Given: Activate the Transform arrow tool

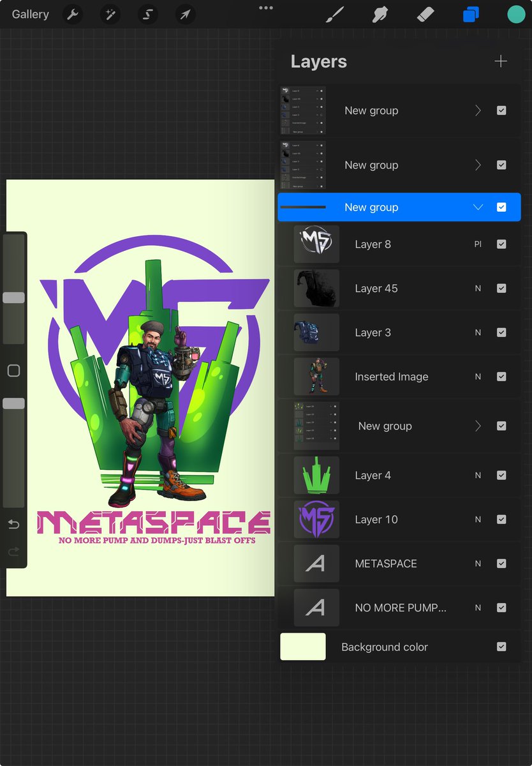Looking at the screenshot, I should tap(186, 14).
